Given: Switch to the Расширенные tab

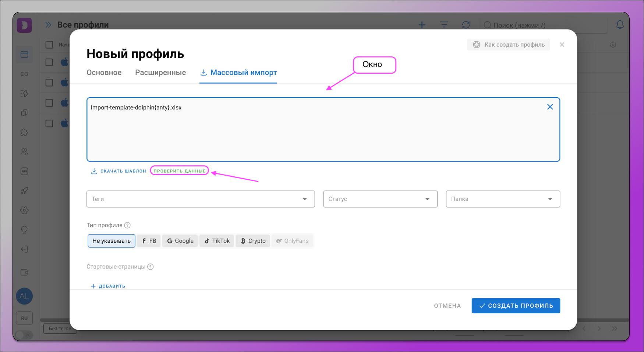Looking at the screenshot, I should [160, 73].
